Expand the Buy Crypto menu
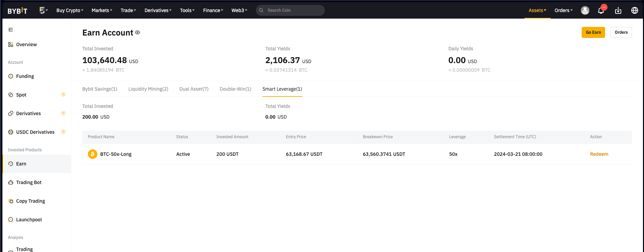This screenshot has width=644, height=252. coord(70,10)
